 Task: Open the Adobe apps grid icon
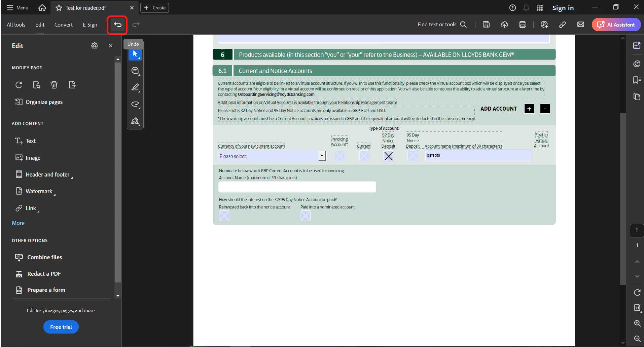540,8
